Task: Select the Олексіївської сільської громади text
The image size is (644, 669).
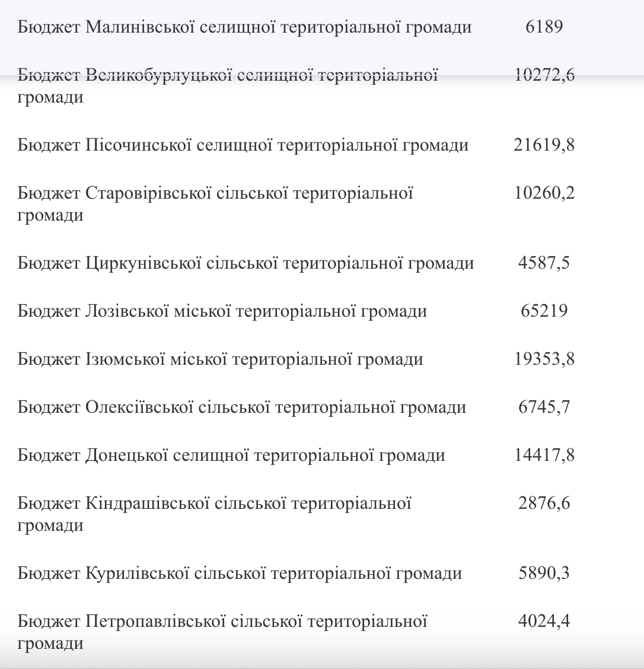Action: 242,407
